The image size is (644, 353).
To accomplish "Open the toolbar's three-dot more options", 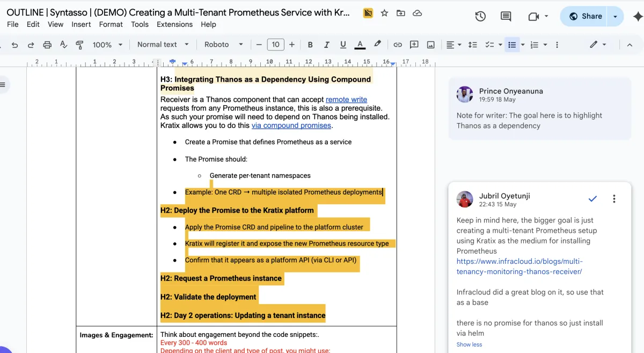I will 557,45.
